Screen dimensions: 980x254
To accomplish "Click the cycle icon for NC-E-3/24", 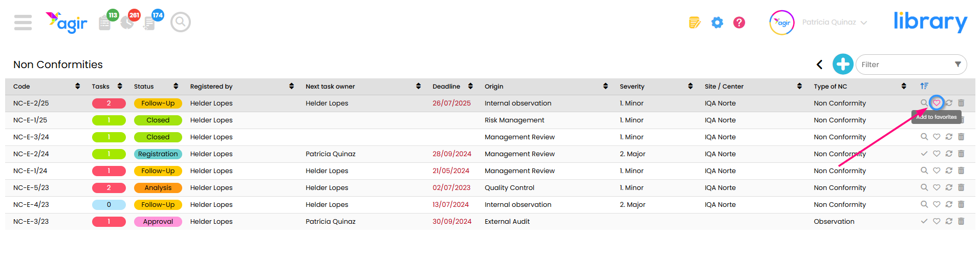I will click(x=949, y=137).
